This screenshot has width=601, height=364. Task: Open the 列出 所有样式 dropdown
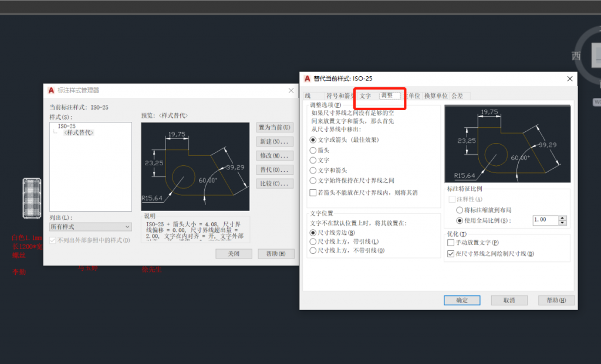[x=90, y=227]
